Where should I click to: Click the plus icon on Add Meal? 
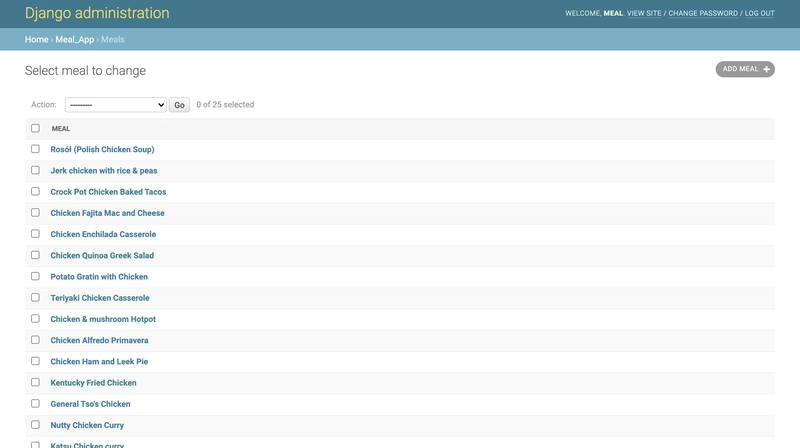point(766,69)
